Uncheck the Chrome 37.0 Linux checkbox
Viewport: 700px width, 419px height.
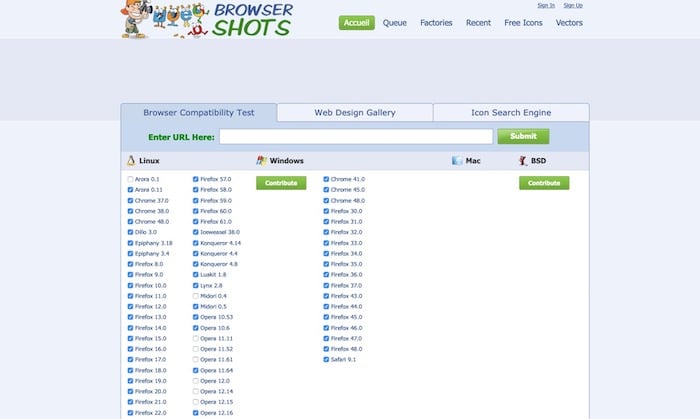(x=131, y=201)
